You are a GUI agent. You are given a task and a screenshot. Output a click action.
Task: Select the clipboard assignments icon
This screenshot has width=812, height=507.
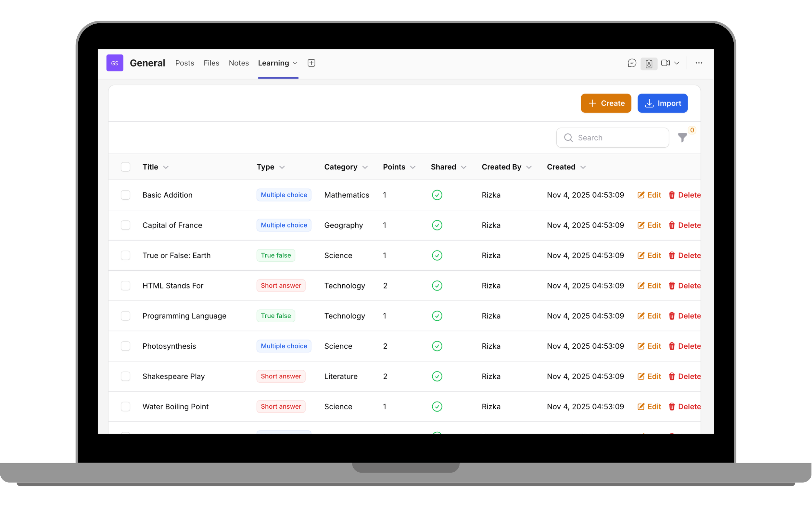649,63
